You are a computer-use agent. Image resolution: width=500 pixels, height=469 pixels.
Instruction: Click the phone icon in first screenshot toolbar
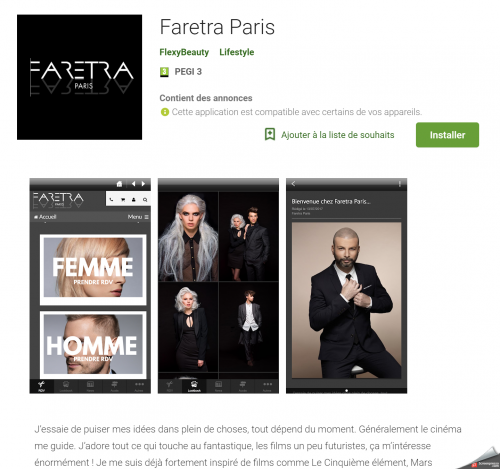[x=112, y=200]
